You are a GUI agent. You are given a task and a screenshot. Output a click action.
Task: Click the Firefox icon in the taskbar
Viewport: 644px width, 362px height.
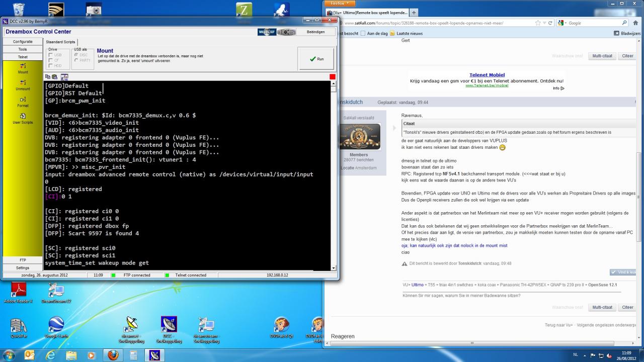pyautogui.click(x=113, y=355)
